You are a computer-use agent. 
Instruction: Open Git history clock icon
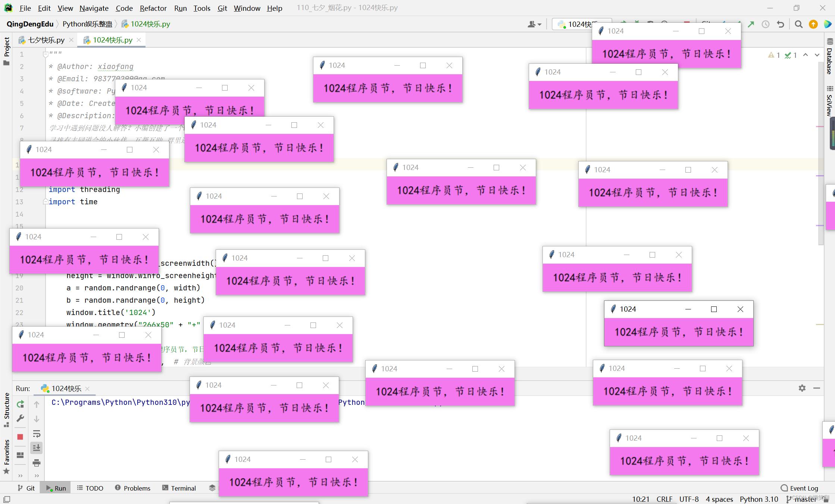click(766, 24)
